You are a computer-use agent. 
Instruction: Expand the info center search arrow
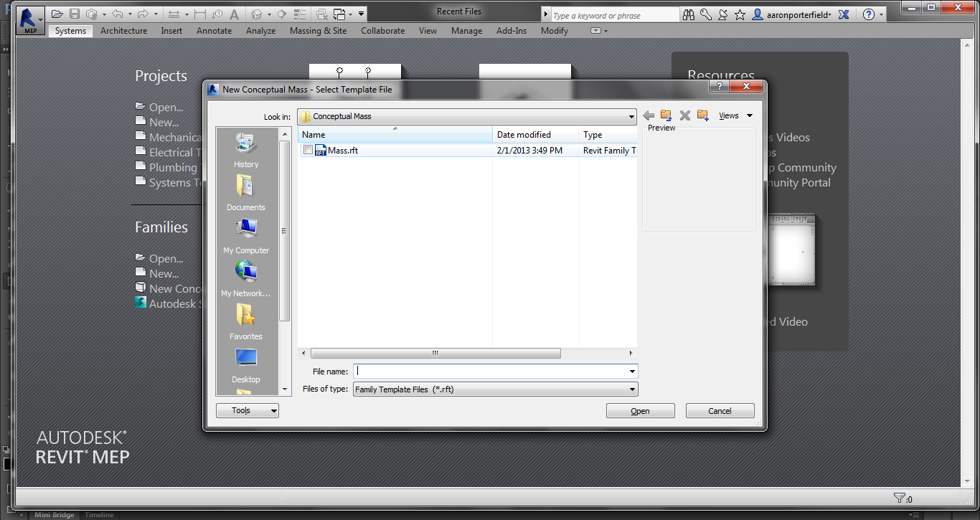coord(546,15)
